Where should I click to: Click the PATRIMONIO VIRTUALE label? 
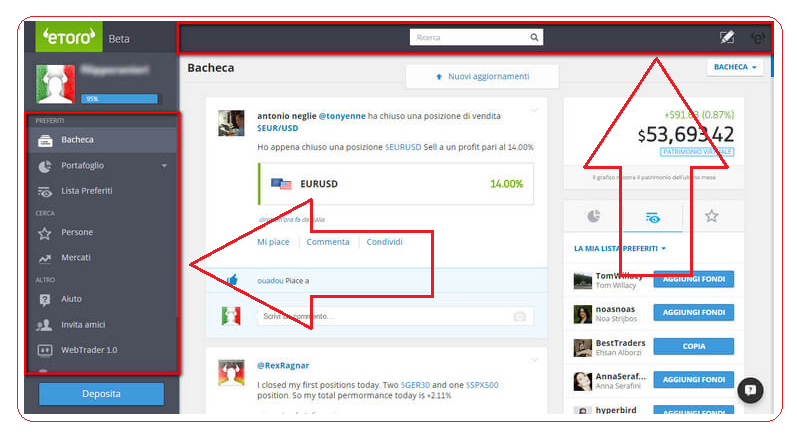coord(696,152)
